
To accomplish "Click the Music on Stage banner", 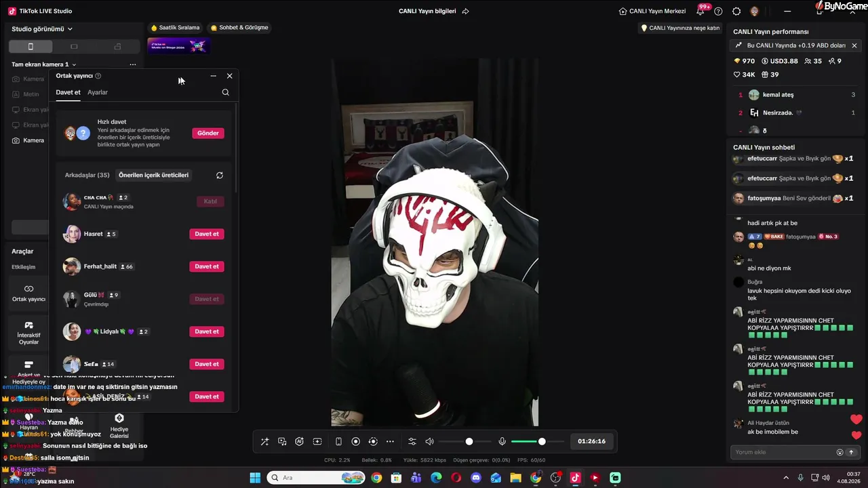I will point(178,45).
